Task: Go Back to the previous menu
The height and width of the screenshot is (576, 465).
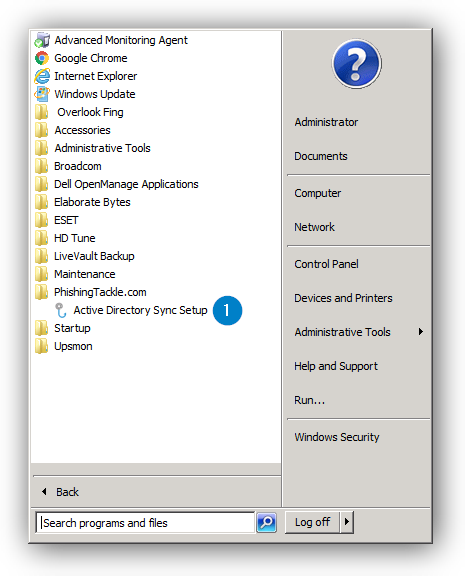Action: (67, 492)
